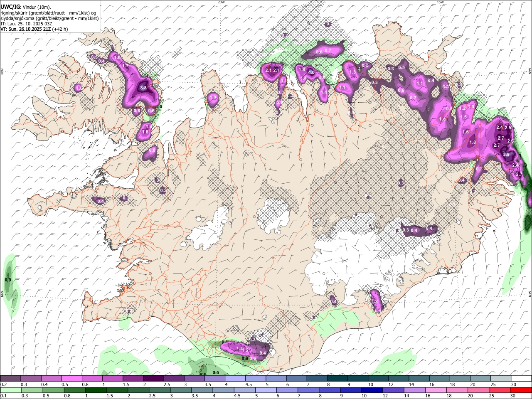
Task: Click dark teal top-row swatch between 8 and 9
Action: click(x=337, y=379)
